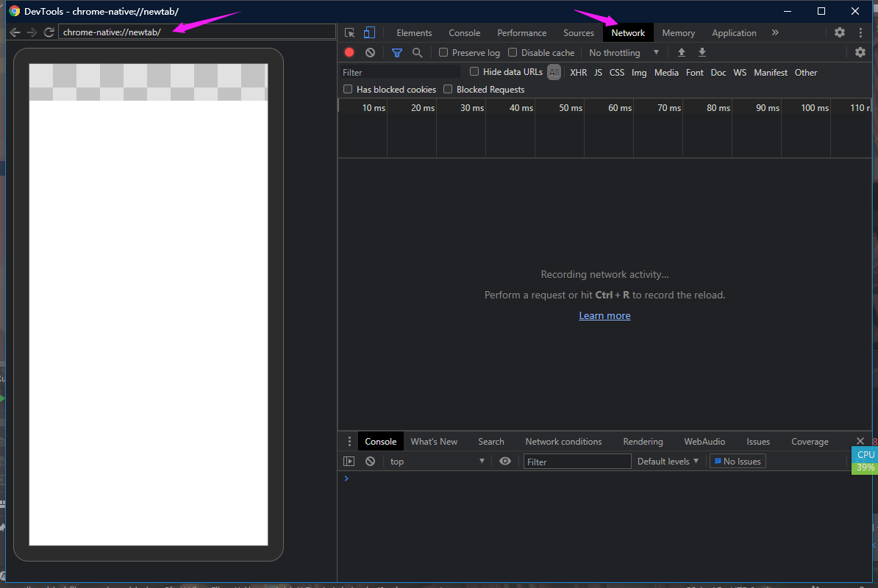Filter requests by Doc
Image resolution: width=878 pixels, height=588 pixels.
tap(718, 73)
